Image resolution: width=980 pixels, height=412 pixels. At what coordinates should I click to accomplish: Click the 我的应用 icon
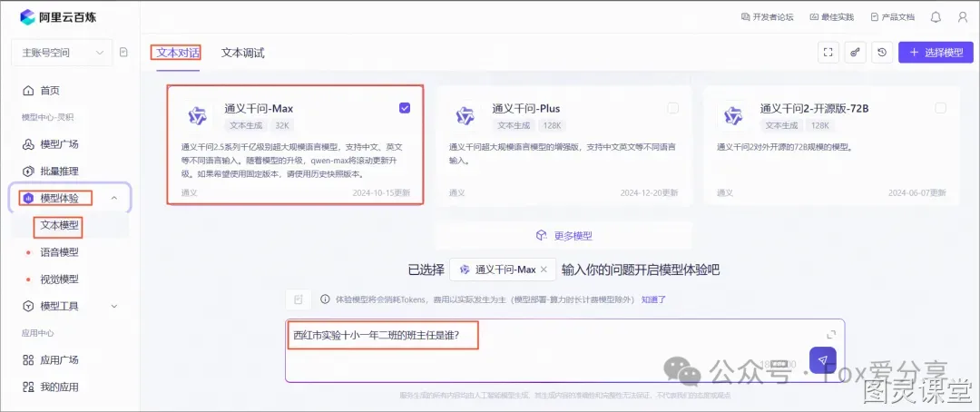pyautogui.click(x=27, y=387)
